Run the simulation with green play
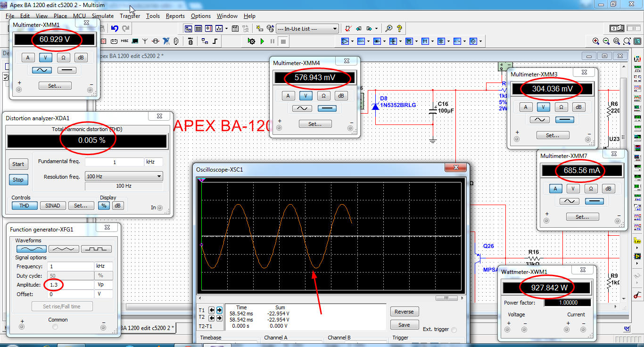Image resolution: width=644 pixels, height=347 pixels. (x=262, y=41)
